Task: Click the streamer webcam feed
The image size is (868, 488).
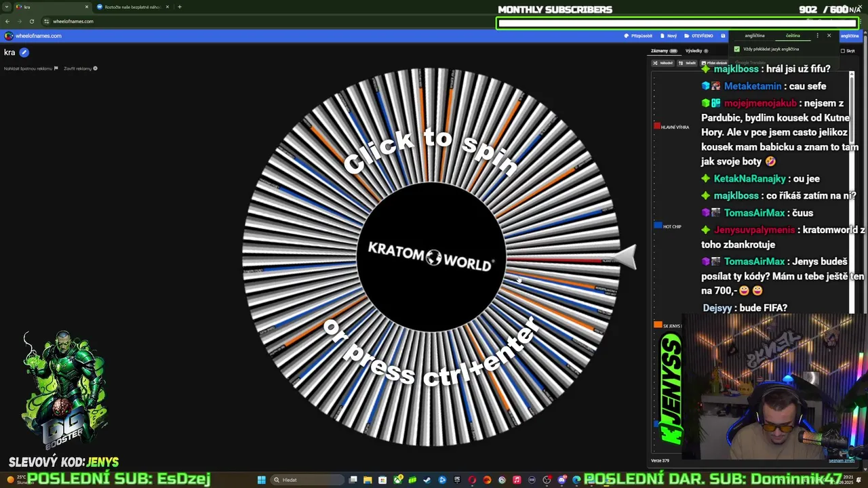Action: [x=773, y=388]
